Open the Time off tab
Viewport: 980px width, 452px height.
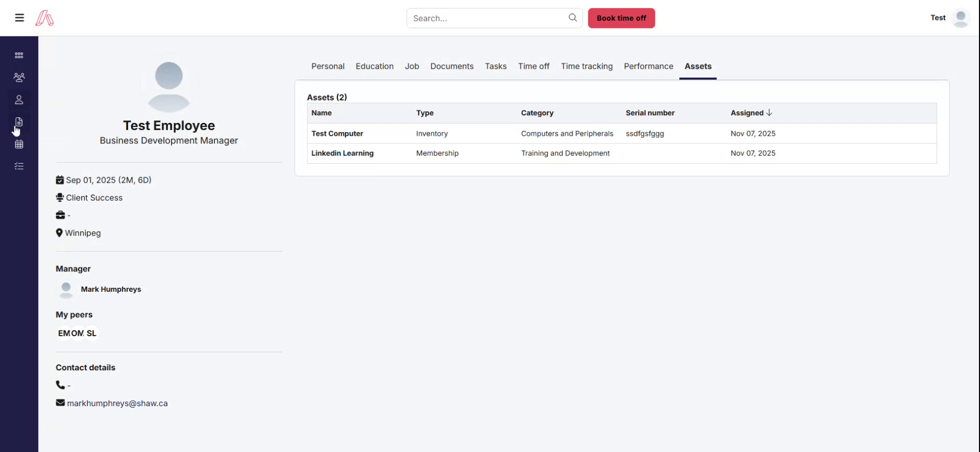coord(534,66)
